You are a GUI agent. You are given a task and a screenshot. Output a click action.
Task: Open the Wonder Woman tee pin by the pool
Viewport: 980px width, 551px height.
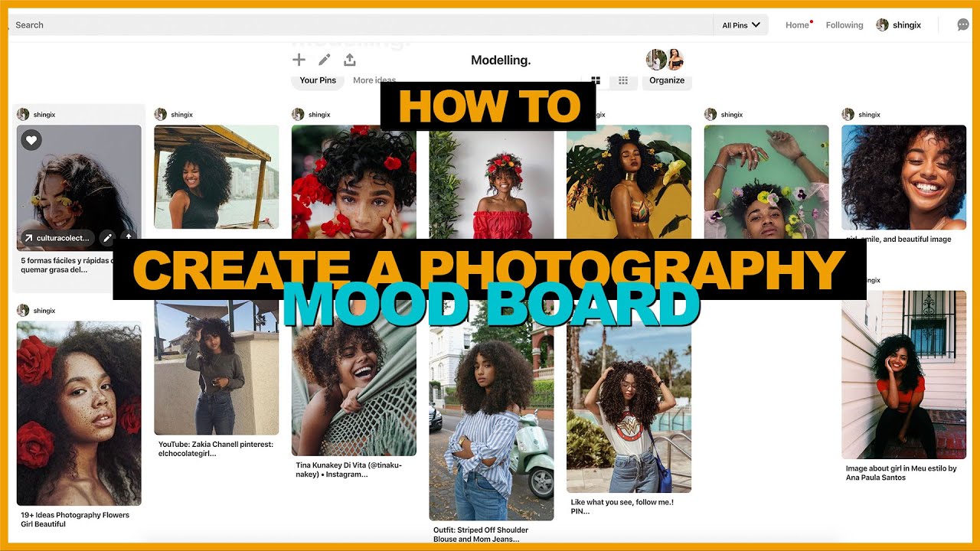pyautogui.click(x=629, y=396)
